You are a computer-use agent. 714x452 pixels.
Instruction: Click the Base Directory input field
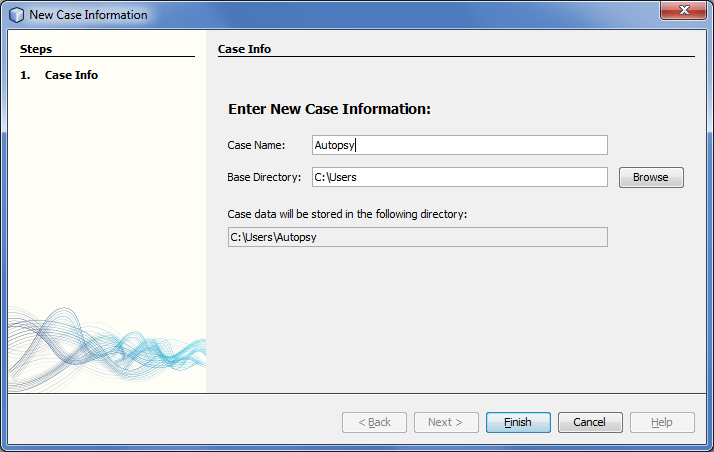point(459,177)
